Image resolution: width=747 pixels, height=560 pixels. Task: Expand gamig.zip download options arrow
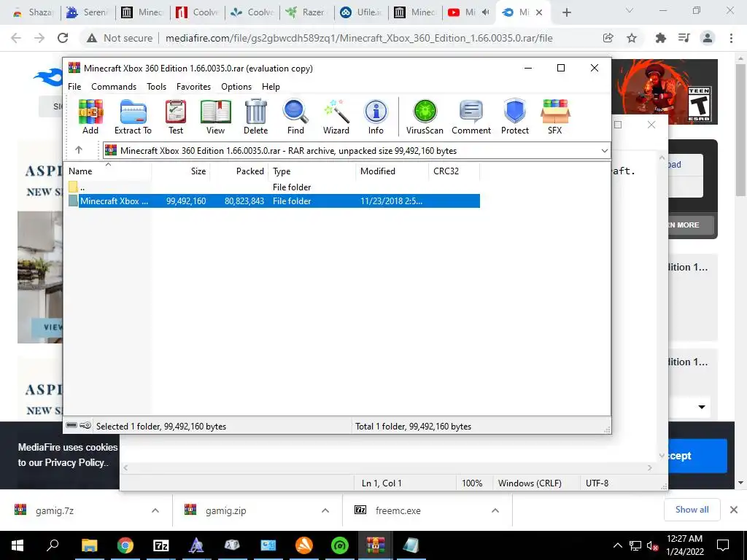click(x=325, y=510)
